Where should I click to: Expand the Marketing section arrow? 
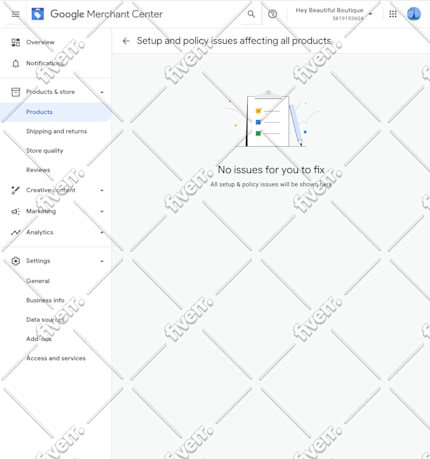pos(102,211)
